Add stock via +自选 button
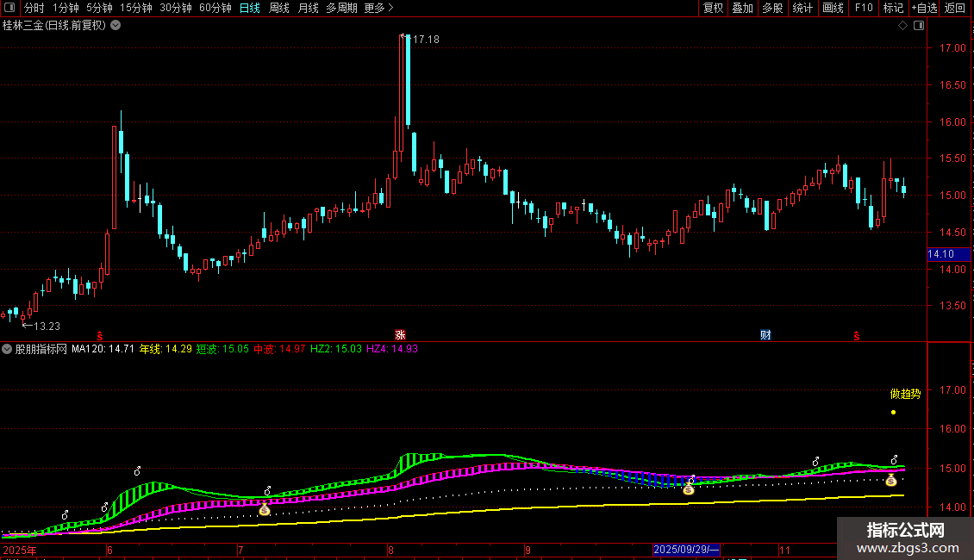974x560 pixels. click(x=924, y=8)
